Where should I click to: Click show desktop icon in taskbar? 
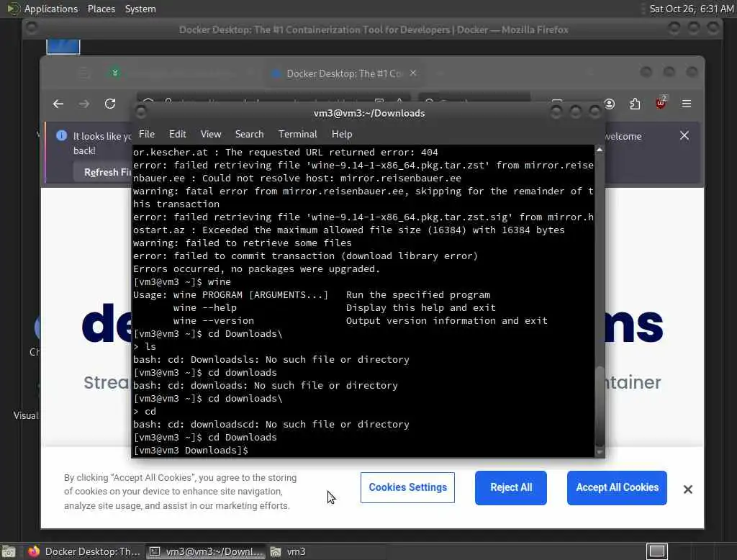click(9, 551)
